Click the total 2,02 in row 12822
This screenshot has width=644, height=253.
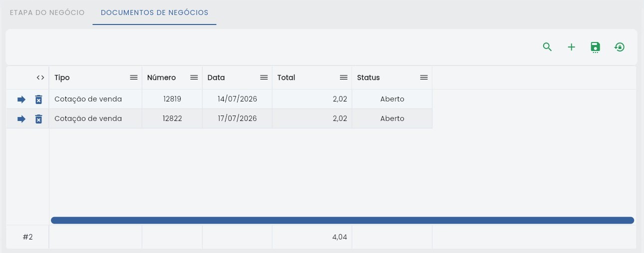coord(339,118)
